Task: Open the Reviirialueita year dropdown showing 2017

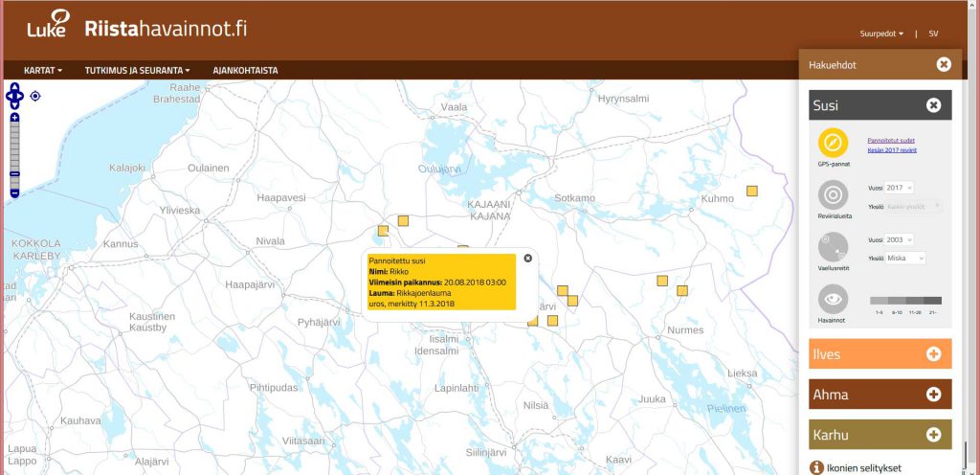Action: (x=900, y=188)
